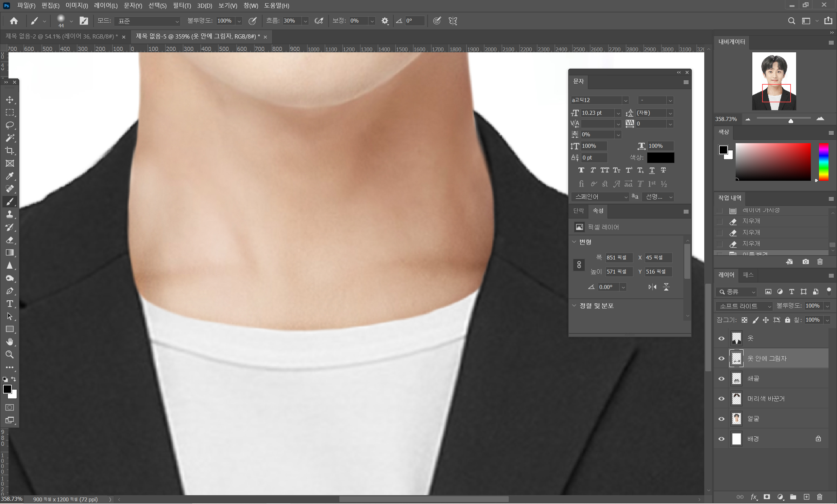Select the Crop tool

point(10,151)
